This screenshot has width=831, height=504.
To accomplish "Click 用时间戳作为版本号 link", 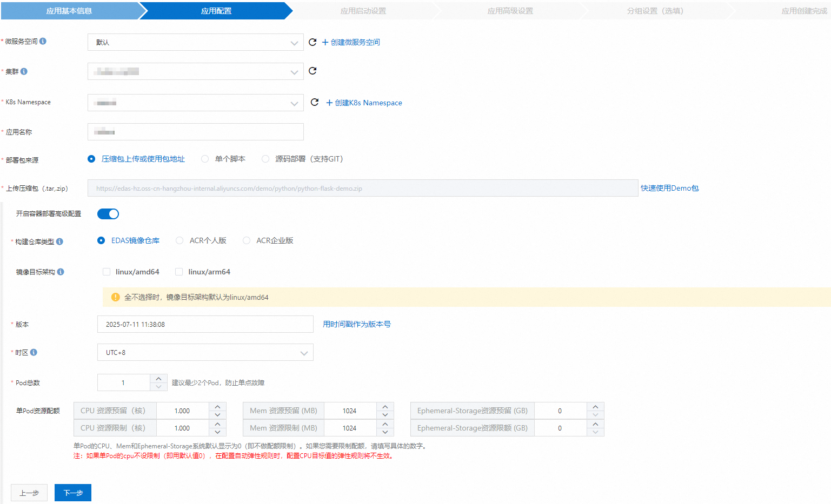I will click(x=357, y=324).
